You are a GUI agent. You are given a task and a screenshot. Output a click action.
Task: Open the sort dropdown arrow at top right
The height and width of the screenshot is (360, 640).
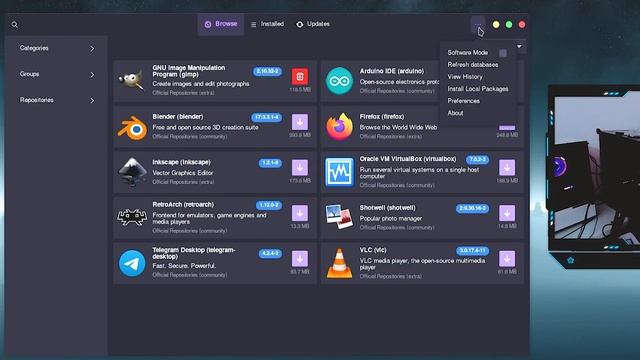pos(519,46)
